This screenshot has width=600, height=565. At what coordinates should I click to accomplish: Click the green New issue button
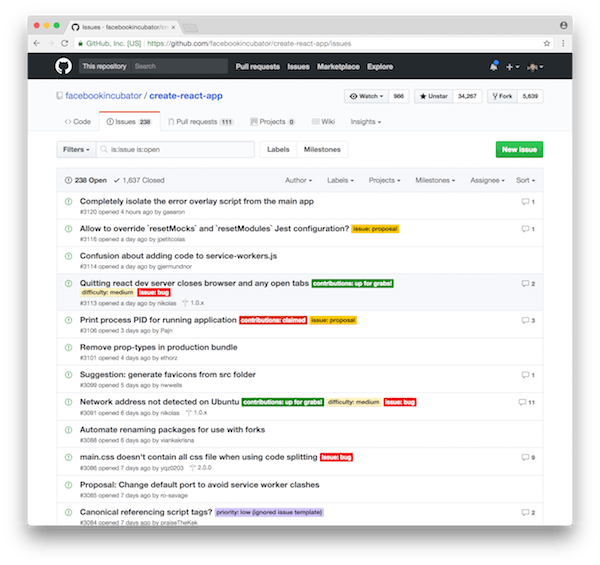[519, 149]
